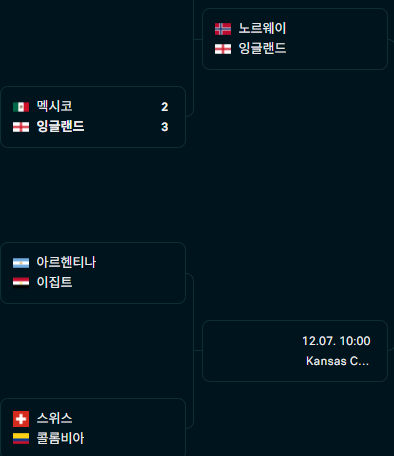Click the Argentina flag icon
The image size is (394, 456).
21,263
